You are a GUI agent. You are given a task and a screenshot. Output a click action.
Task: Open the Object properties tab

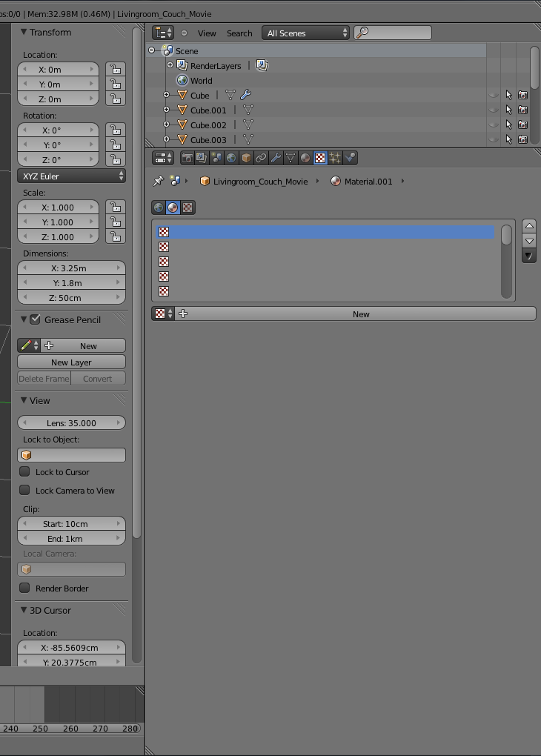[x=246, y=158]
